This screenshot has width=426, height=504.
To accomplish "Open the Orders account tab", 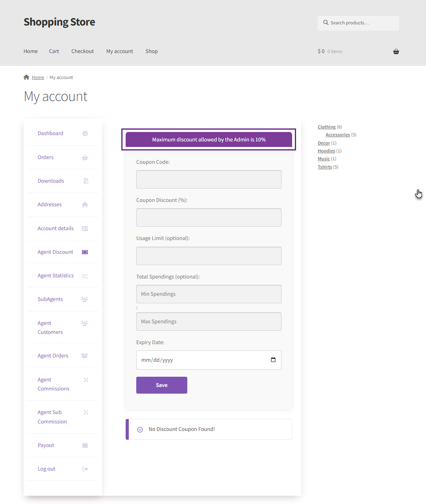I will tap(46, 158).
